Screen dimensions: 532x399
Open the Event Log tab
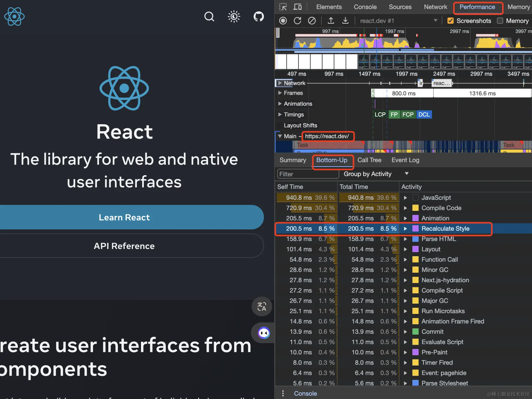click(x=405, y=160)
